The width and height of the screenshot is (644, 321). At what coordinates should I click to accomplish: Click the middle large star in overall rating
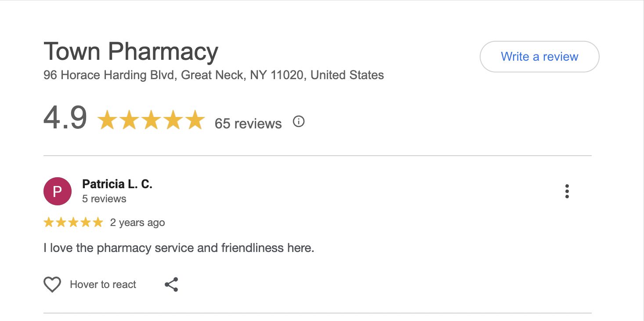[151, 120]
